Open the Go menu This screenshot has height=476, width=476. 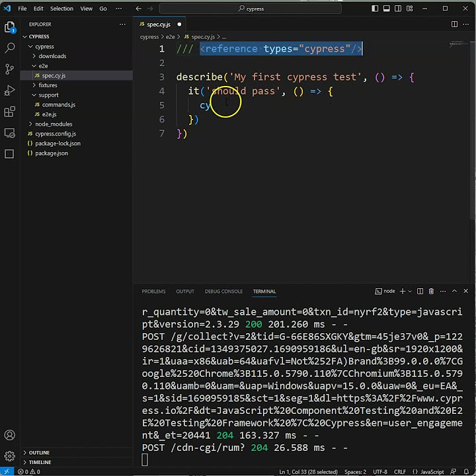103,9
